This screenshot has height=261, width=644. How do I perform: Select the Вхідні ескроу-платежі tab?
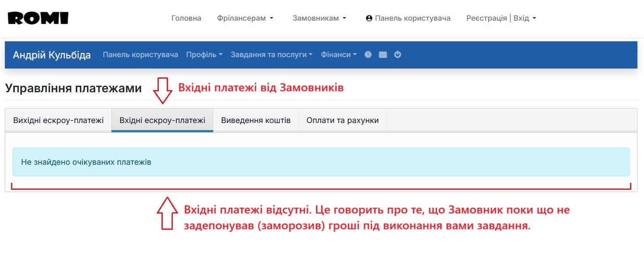[x=162, y=120]
